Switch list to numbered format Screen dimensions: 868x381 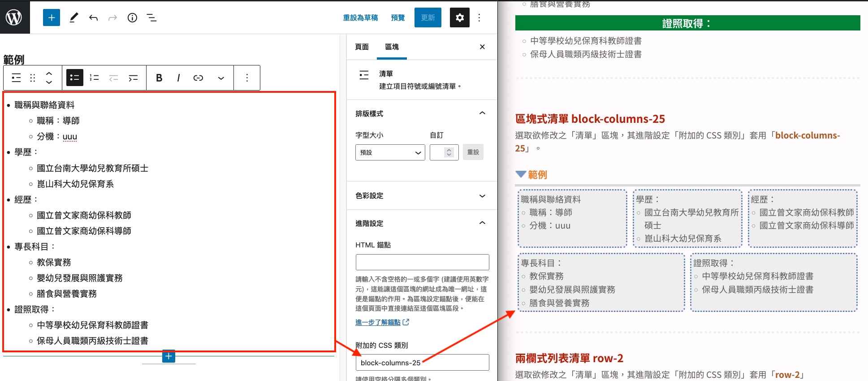(94, 78)
